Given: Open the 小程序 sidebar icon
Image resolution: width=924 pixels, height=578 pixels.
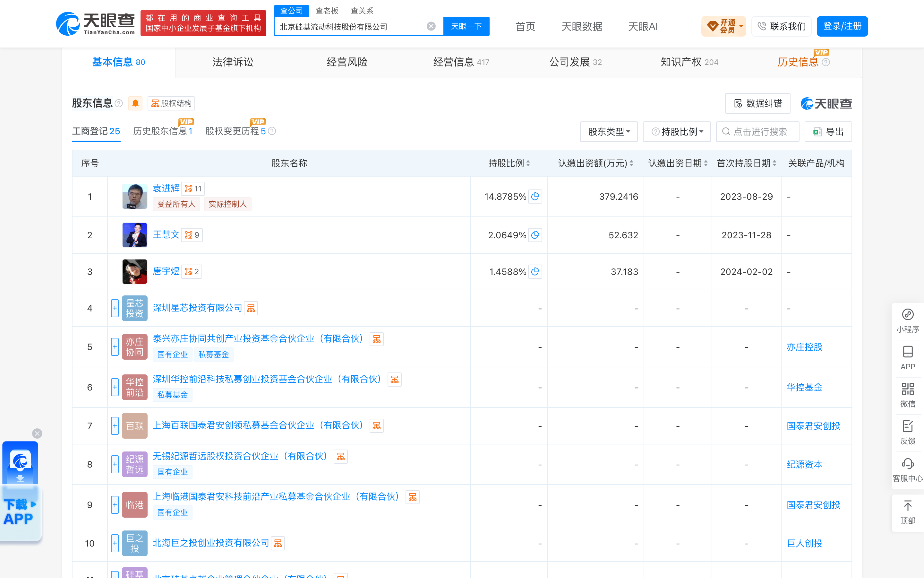Looking at the screenshot, I should coord(908,321).
